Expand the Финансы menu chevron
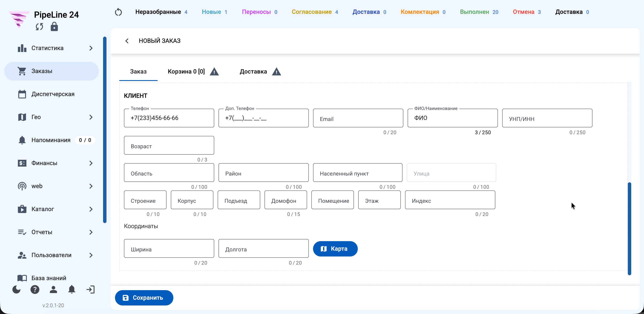Image resolution: width=644 pixels, height=314 pixels. click(91, 163)
